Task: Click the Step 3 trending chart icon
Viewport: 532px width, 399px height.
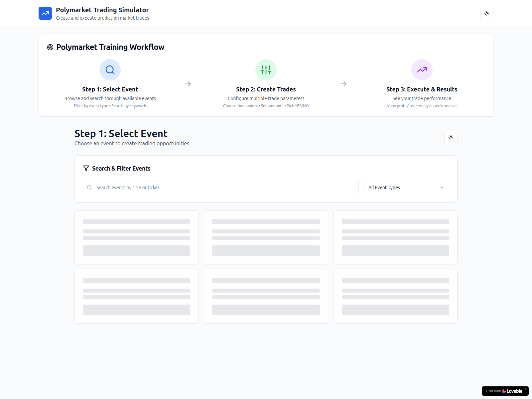Action: tap(422, 70)
